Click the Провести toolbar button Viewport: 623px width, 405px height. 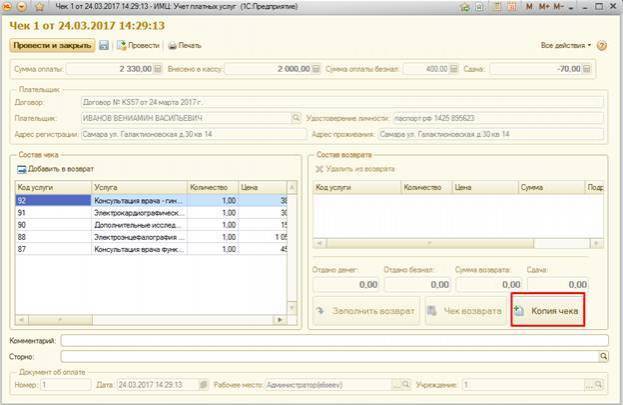138,46
